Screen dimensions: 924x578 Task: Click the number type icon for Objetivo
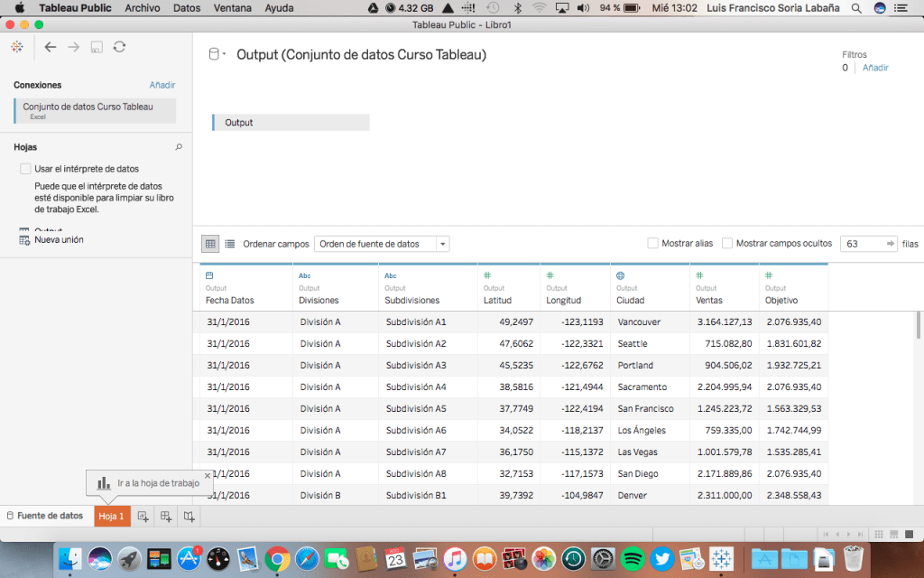[769, 275]
